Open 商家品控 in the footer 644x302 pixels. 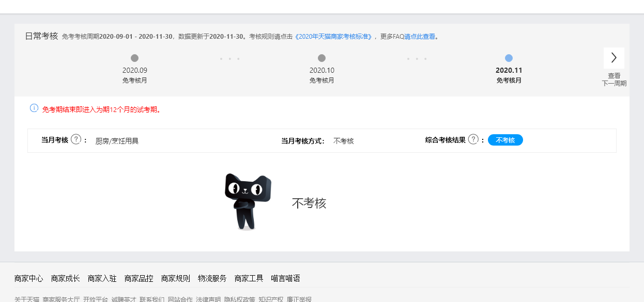tap(139, 278)
